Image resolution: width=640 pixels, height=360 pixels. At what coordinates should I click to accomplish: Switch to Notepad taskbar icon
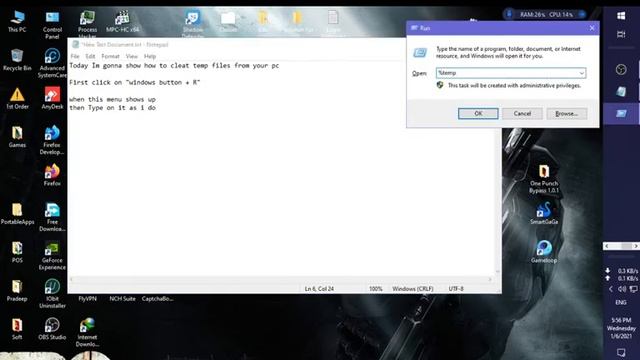[x=621, y=91]
